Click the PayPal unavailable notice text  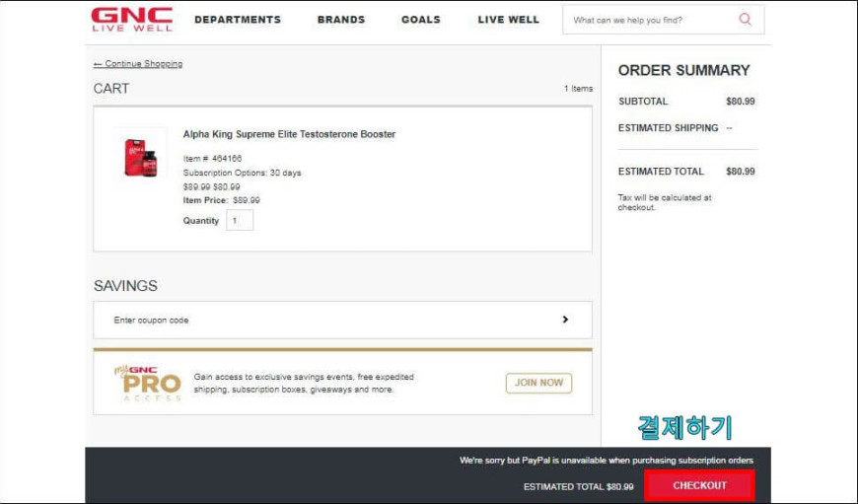pyautogui.click(x=607, y=461)
